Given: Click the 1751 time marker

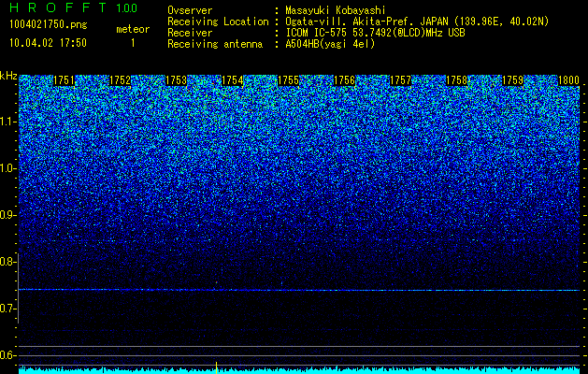Looking at the screenshot, I should pos(64,80).
